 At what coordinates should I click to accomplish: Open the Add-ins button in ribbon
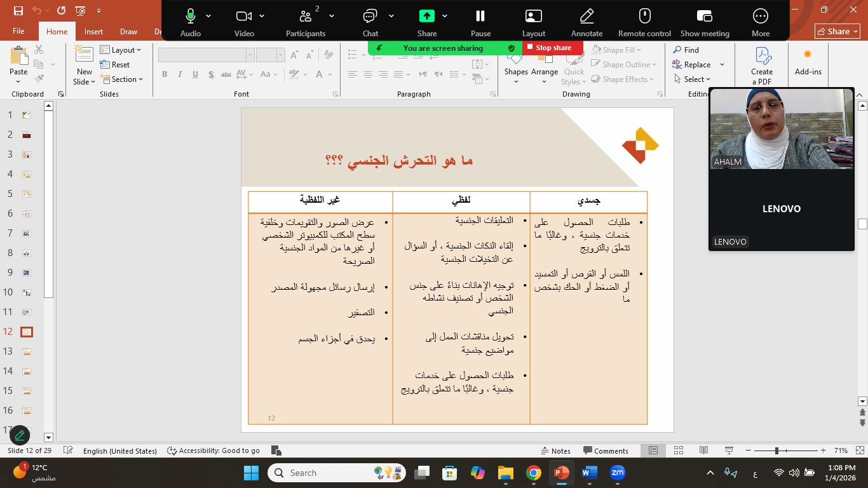[808, 62]
